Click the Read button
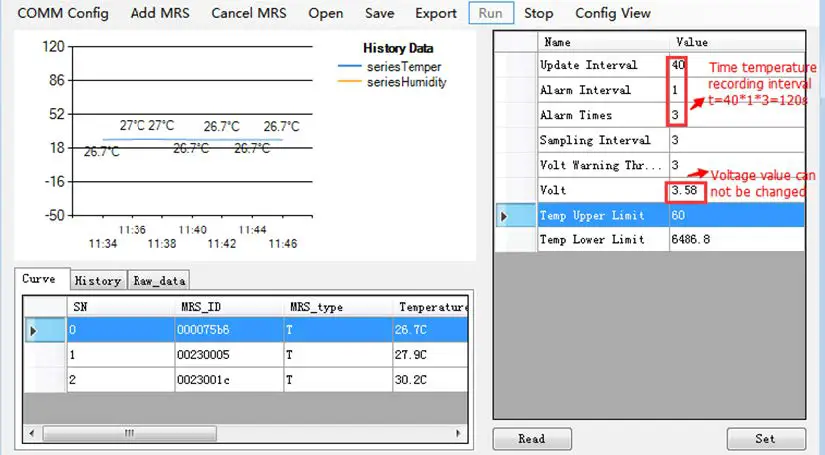This screenshot has height=455, width=825. pyautogui.click(x=532, y=439)
